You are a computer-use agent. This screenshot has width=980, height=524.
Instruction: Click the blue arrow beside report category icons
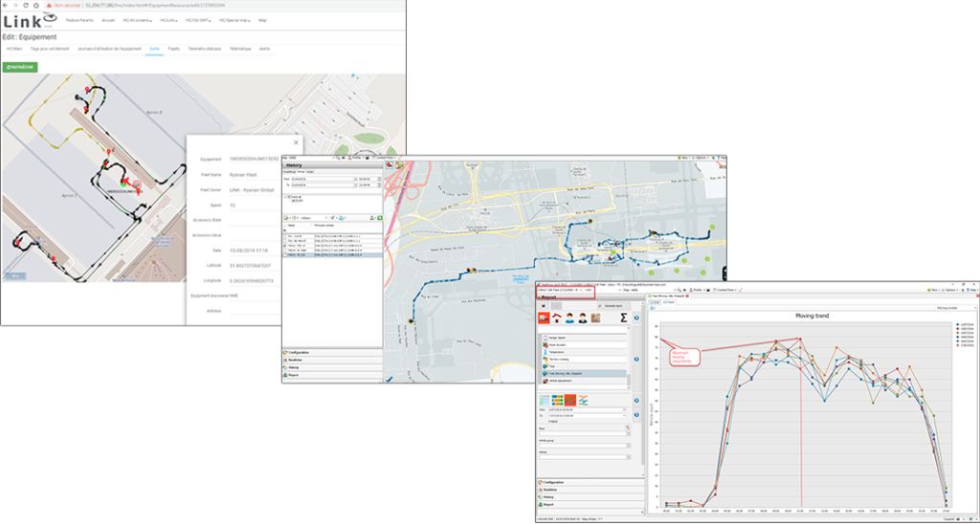(x=636, y=317)
